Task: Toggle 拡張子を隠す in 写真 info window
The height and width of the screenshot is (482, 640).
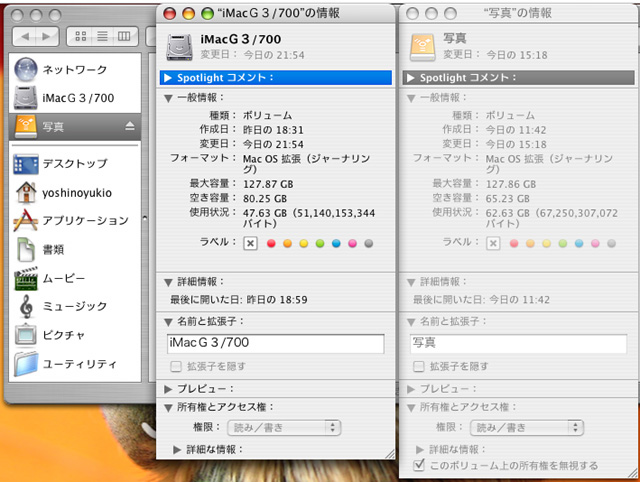Action: (419, 366)
